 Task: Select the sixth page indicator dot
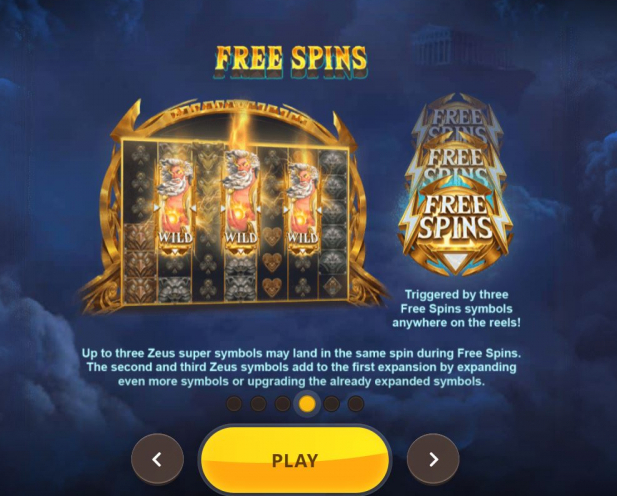(356, 404)
